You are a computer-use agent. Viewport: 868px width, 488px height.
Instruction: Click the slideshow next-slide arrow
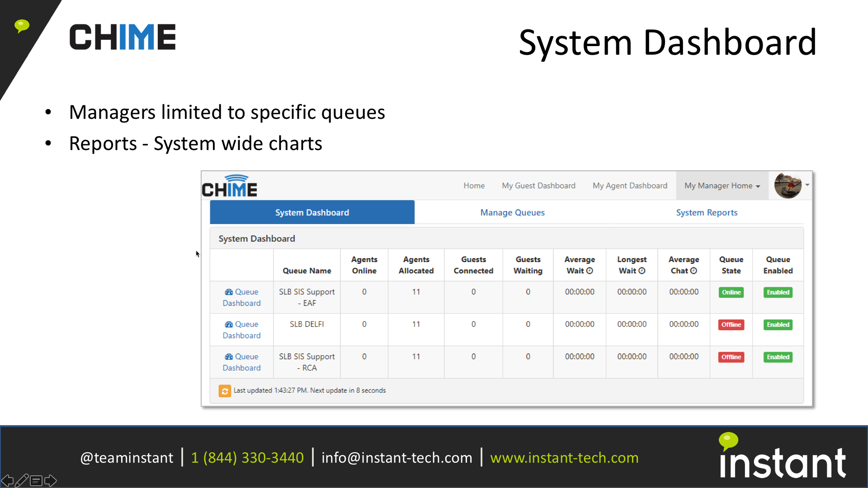coord(51,480)
